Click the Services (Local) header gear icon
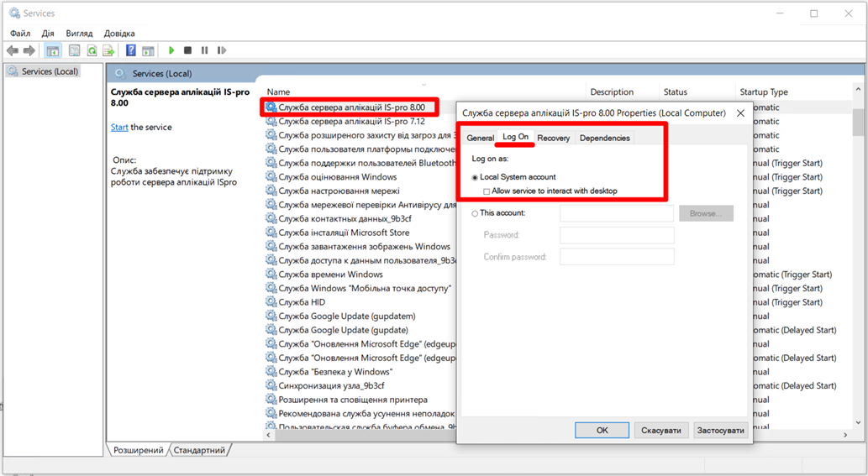Screen dimensions: 868x476 (x=118, y=73)
